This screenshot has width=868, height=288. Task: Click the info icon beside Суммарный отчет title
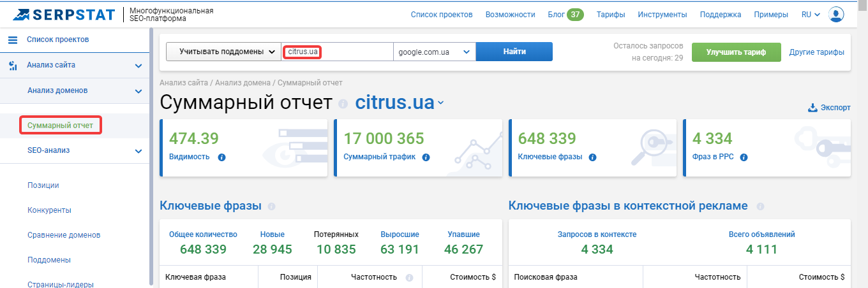point(343,103)
